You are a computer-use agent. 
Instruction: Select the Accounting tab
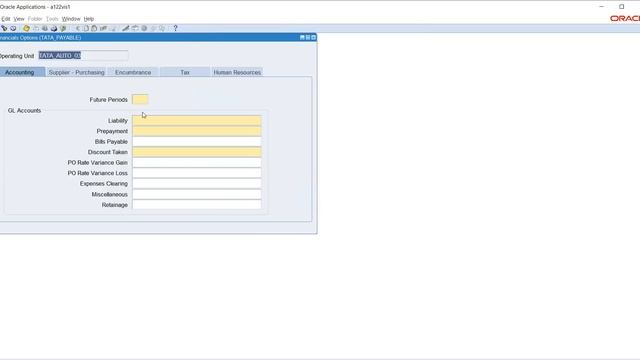(21, 72)
